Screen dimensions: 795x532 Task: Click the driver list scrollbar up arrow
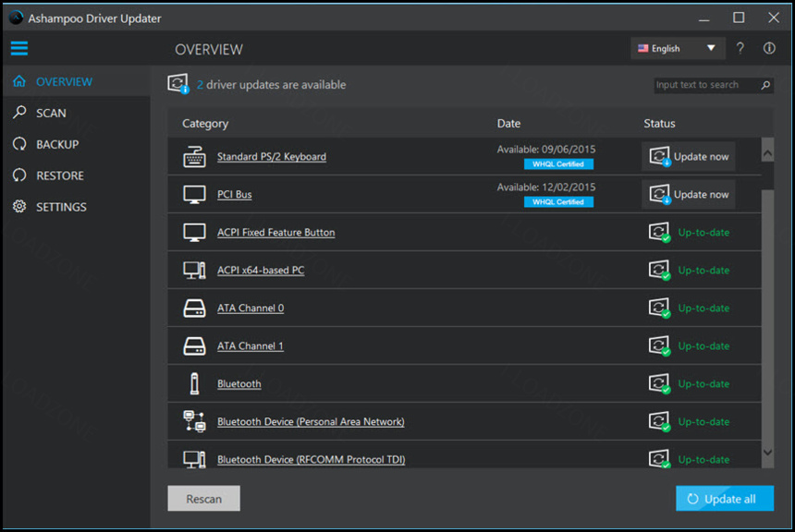point(767,152)
